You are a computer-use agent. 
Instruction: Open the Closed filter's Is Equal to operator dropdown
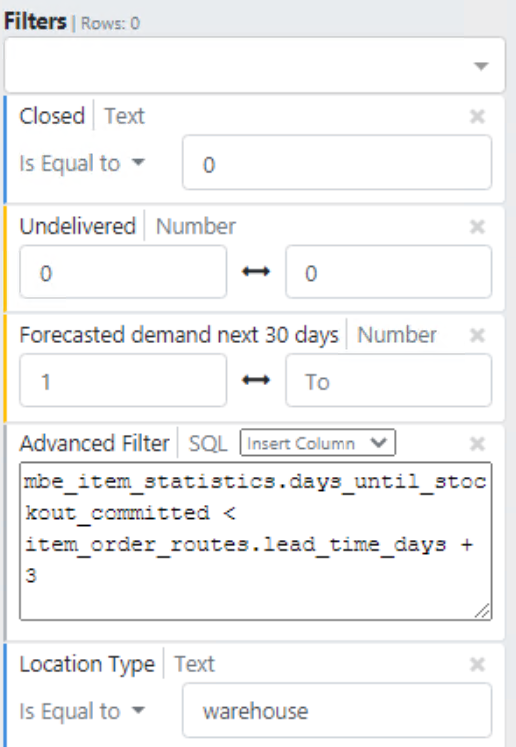(81, 163)
